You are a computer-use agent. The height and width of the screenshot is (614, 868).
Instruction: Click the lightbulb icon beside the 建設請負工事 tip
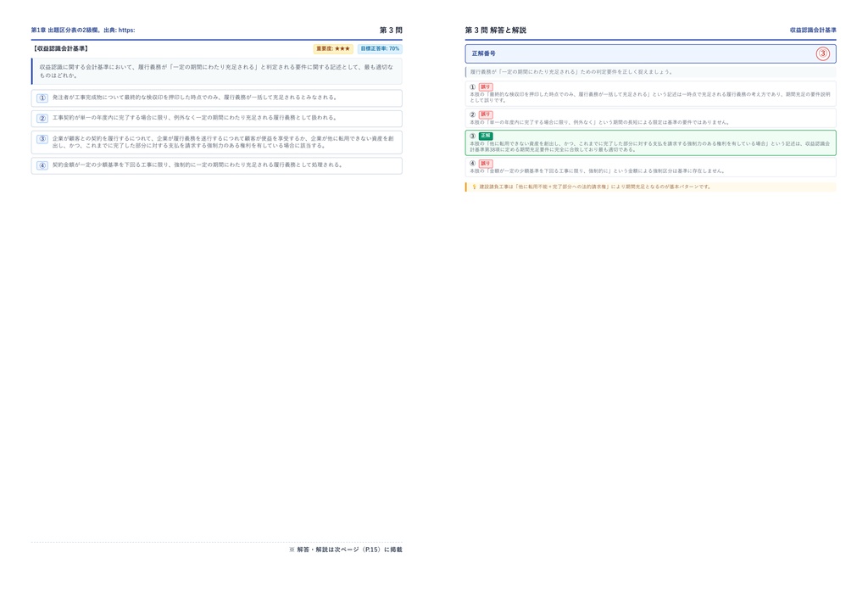pos(474,187)
